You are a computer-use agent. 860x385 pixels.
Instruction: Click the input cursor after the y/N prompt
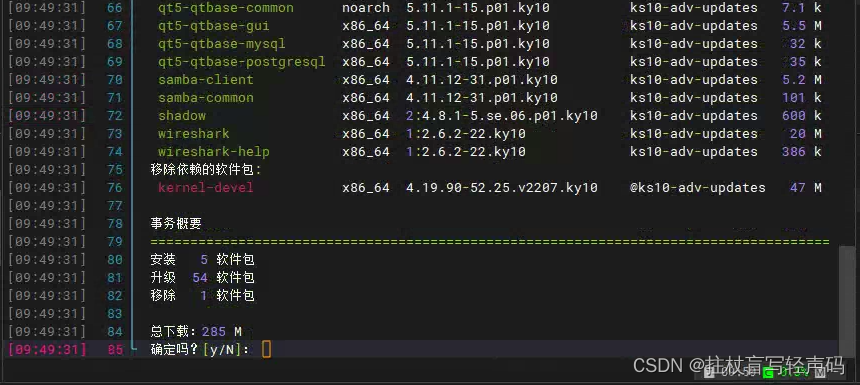(x=266, y=349)
